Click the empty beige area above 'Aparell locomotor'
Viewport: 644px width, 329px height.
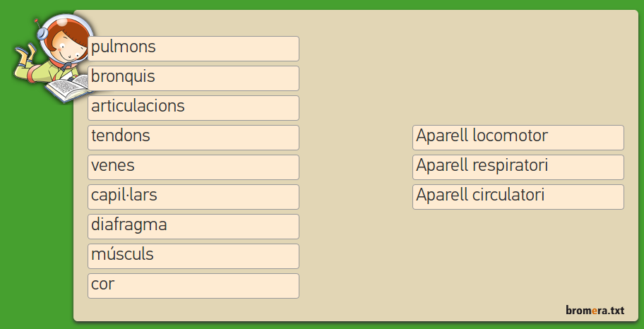coord(518,71)
